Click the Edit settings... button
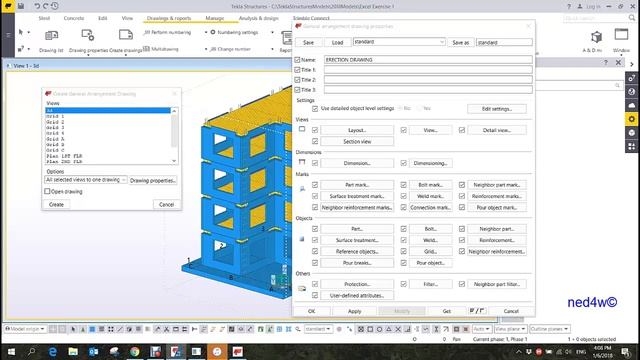 click(x=497, y=109)
